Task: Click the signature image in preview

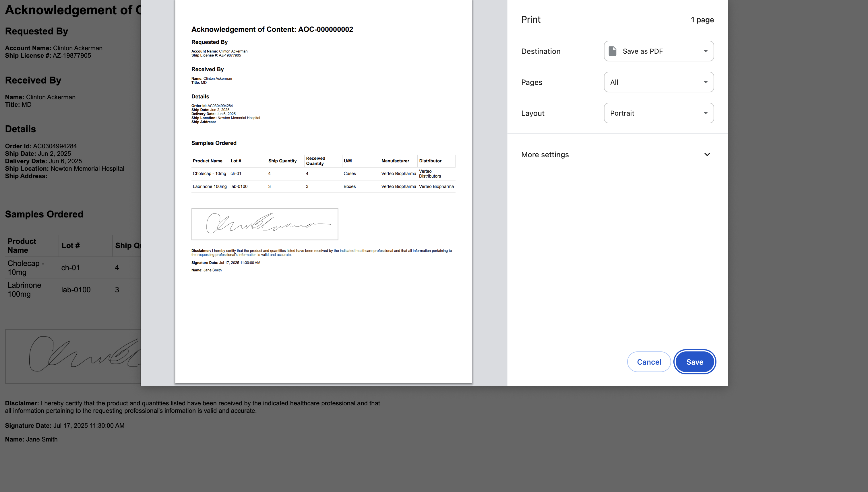Action: [265, 224]
